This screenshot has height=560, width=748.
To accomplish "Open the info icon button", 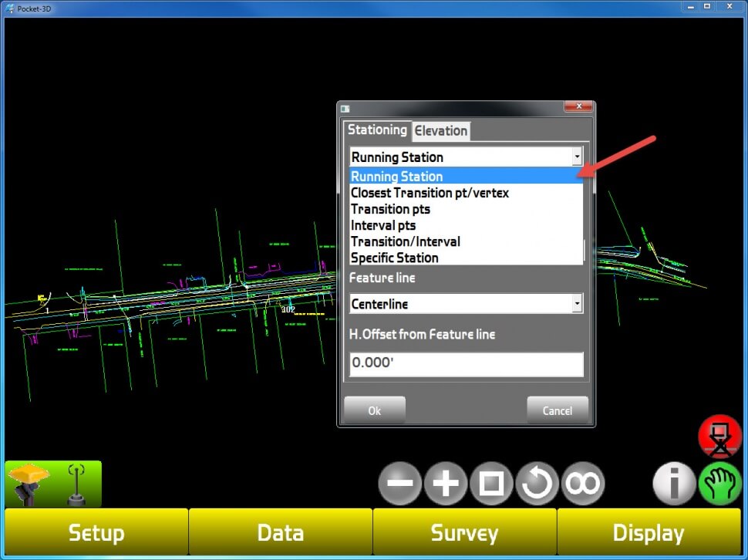I will tap(674, 484).
